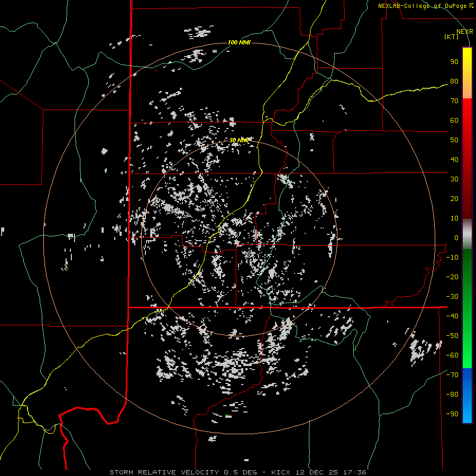Click the positive 40 scale value
The height and width of the screenshot is (476, 476).
pyautogui.click(x=454, y=160)
